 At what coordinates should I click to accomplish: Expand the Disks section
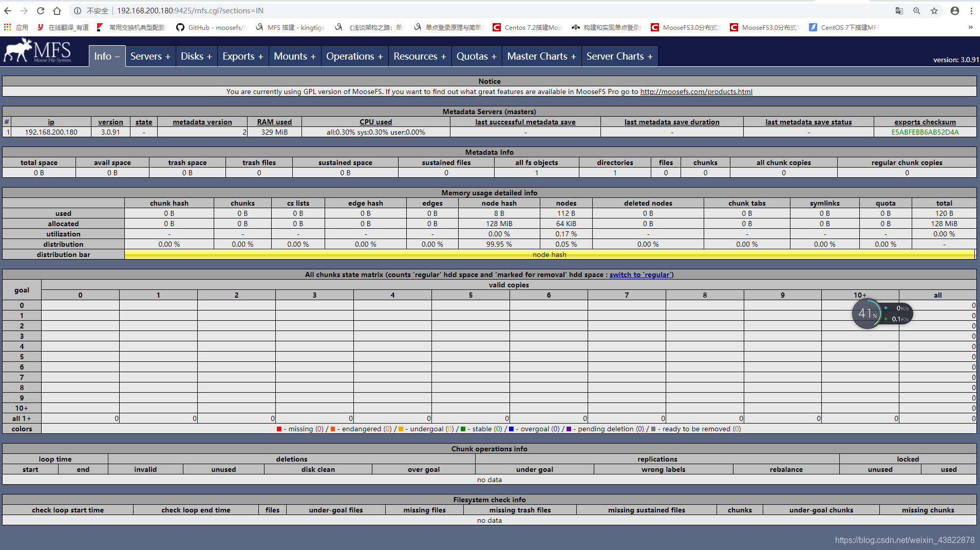[196, 56]
